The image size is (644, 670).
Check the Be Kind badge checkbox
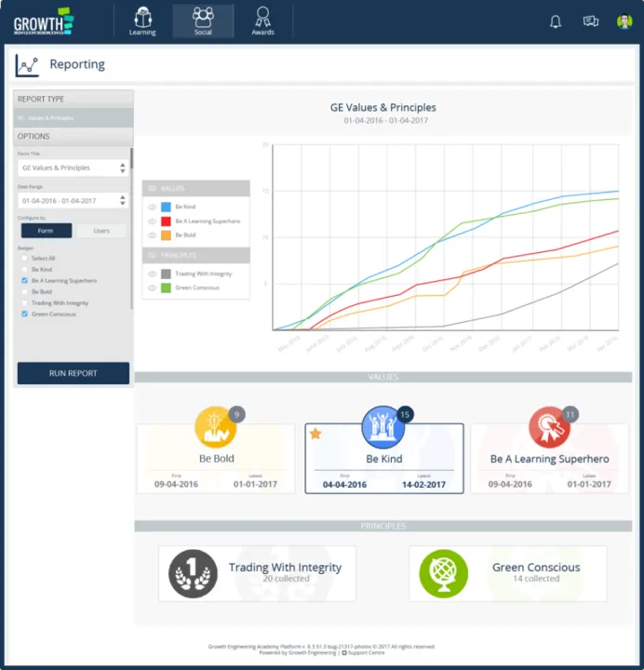24,269
